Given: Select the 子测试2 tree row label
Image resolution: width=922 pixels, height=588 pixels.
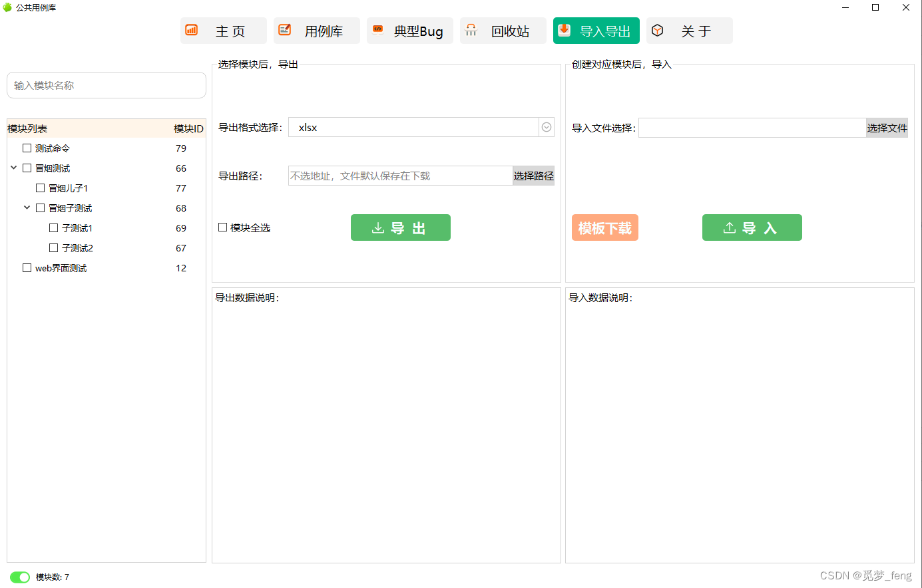Looking at the screenshot, I should [77, 248].
